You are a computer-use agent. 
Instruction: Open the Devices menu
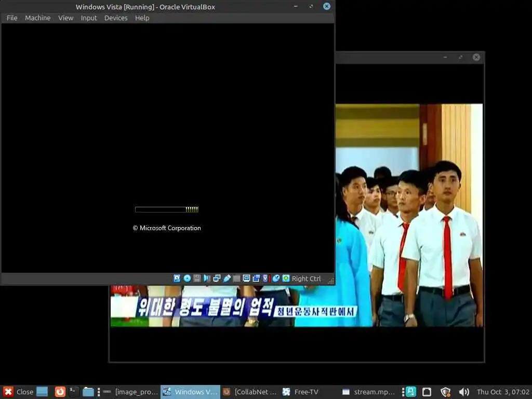tap(116, 18)
